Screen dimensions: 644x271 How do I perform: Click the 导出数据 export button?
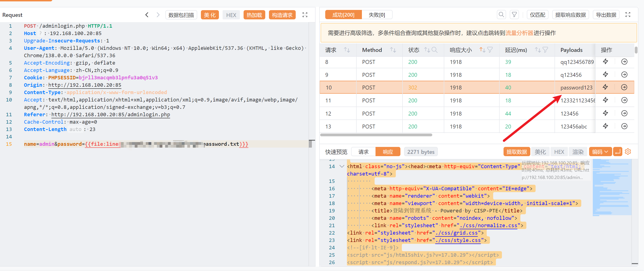[x=606, y=15]
